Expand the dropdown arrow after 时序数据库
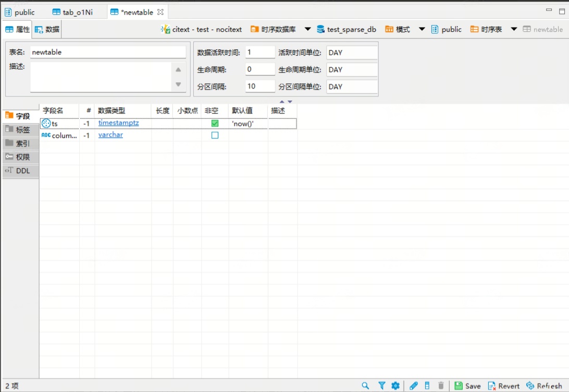The width and height of the screenshot is (569, 392). click(x=307, y=29)
